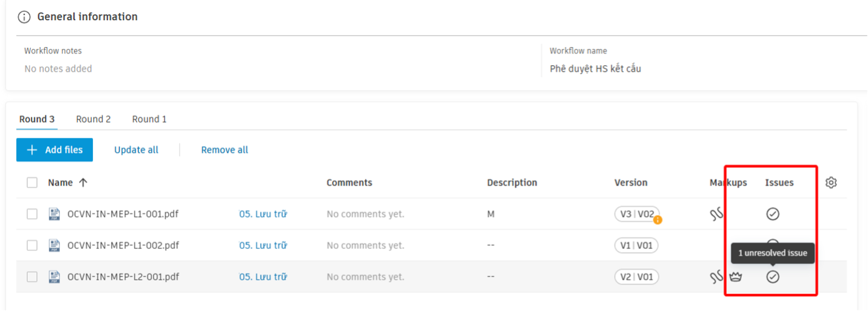Sort by Name using the arrow
868x311 pixels.
(83, 182)
